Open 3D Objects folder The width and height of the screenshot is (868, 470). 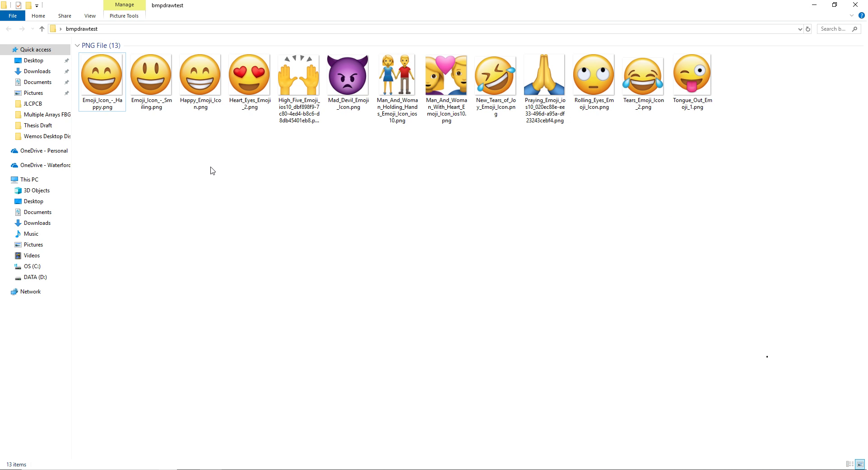37,191
